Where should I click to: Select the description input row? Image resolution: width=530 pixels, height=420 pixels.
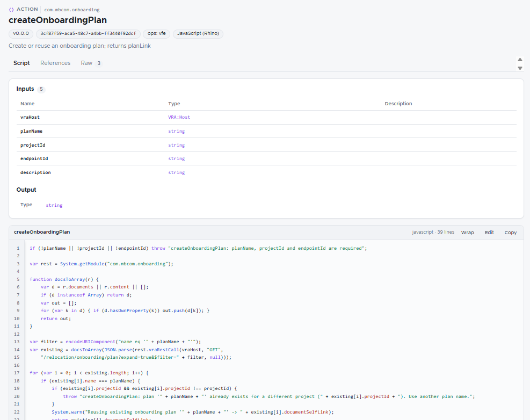tap(266, 172)
